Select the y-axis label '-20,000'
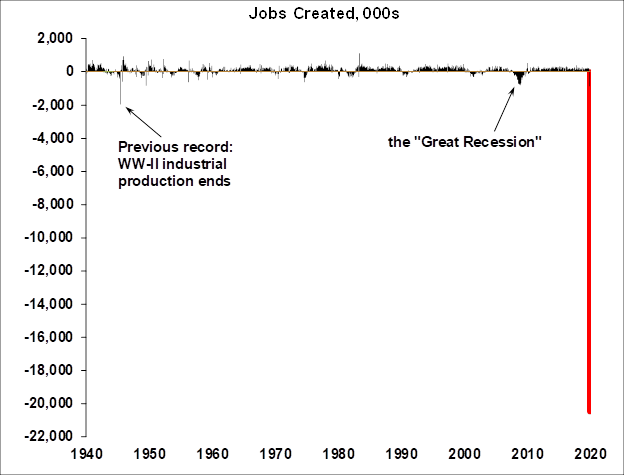This screenshot has width=625, height=476. pyautogui.click(x=49, y=403)
